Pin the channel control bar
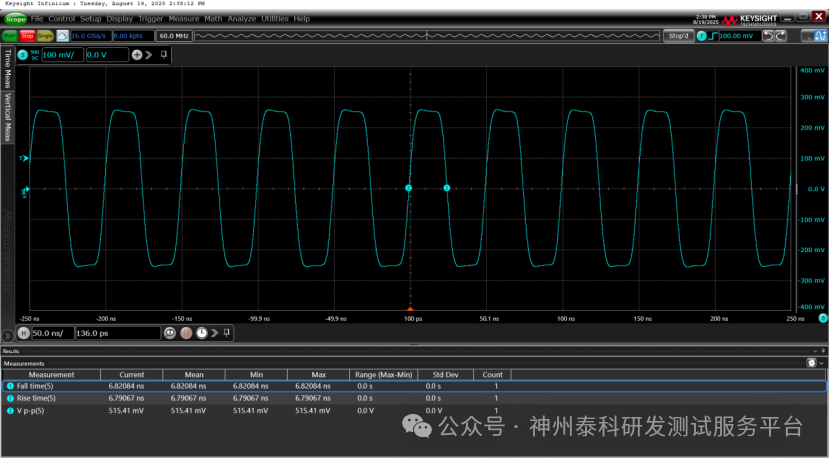This screenshot has width=830, height=459. coord(164,54)
